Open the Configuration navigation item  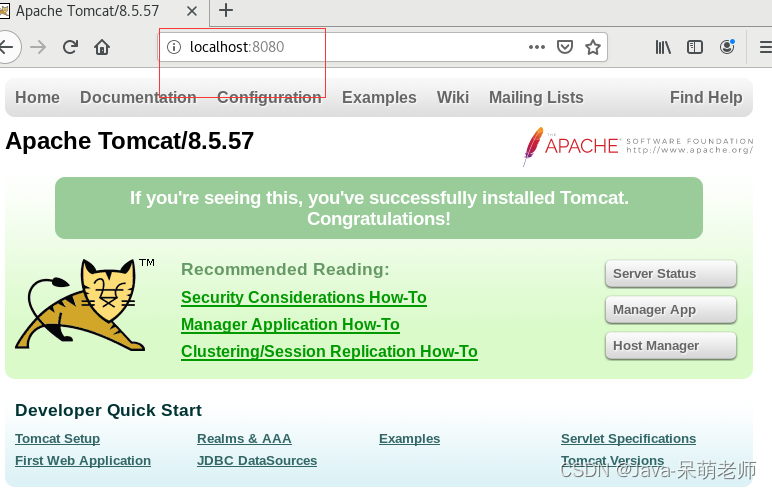coord(269,98)
